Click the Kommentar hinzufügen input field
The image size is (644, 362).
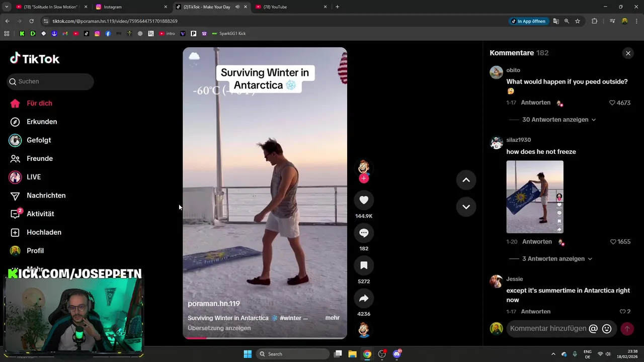pos(548,328)
